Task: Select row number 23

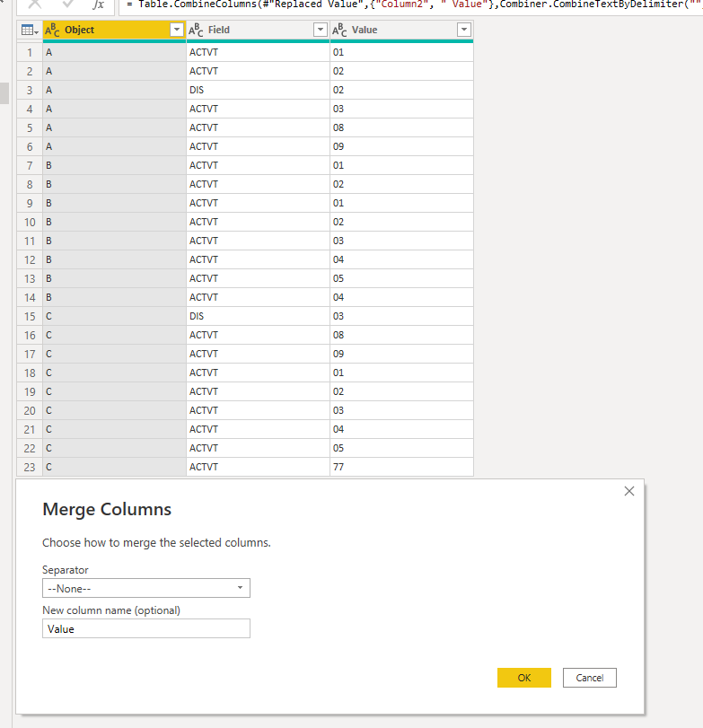Action: click(x=30, y=467)
